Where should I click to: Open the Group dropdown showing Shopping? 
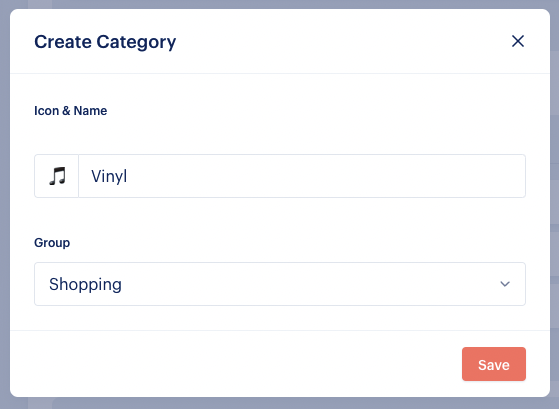click(280, 284)
